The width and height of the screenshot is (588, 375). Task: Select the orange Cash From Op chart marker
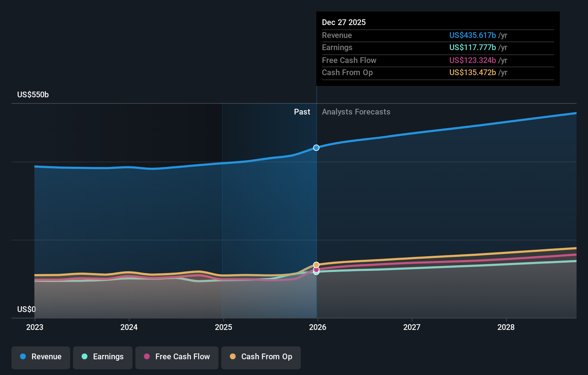[316, 264]
